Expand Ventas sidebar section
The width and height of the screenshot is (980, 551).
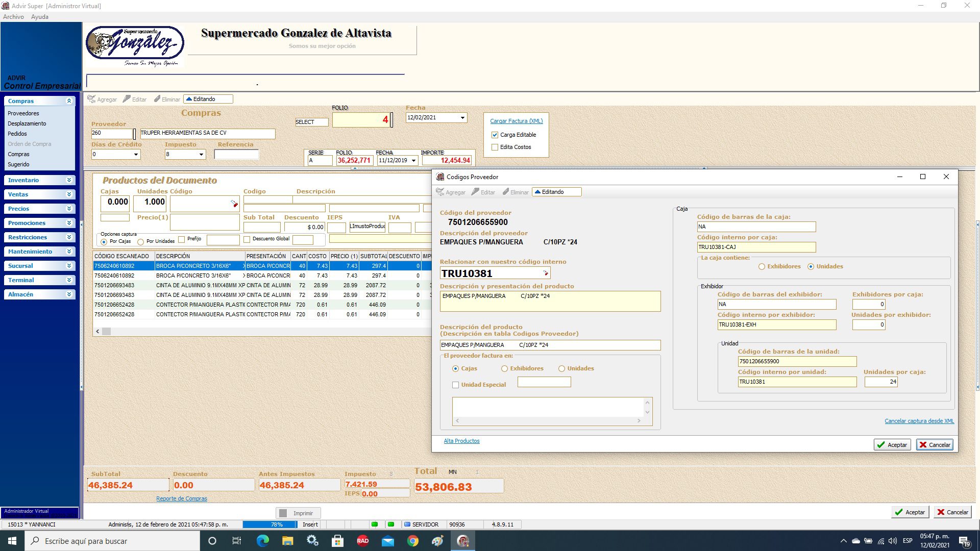(69, 194)
